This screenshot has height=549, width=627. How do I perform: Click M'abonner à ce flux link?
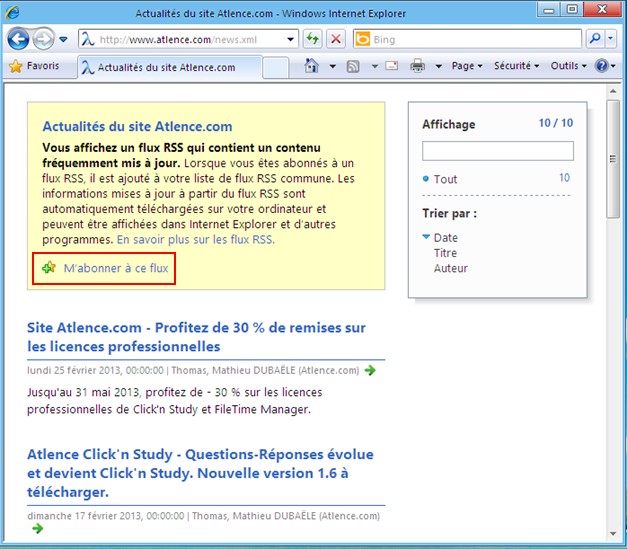116,268
